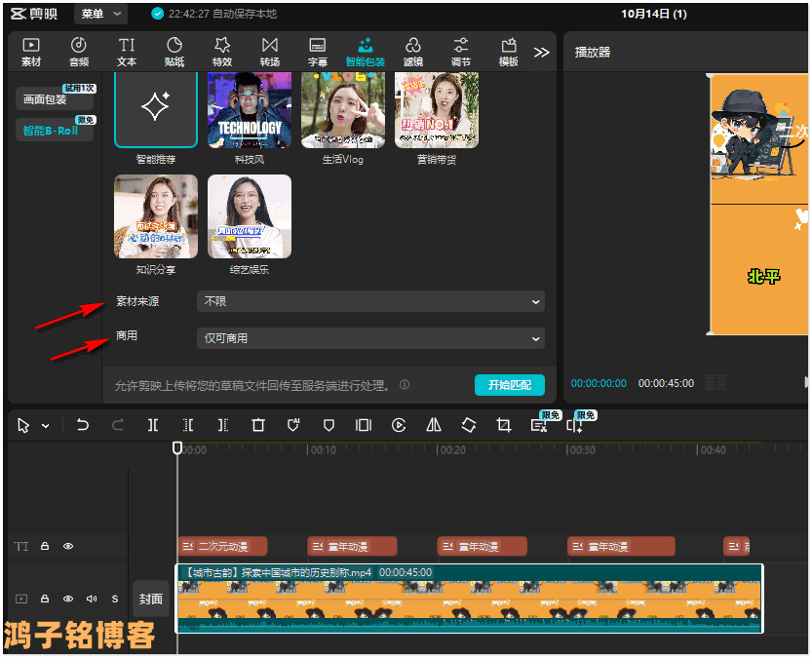Click the timeline playhead marker at start
The image size is (812, 658).
tap(177, 448)
